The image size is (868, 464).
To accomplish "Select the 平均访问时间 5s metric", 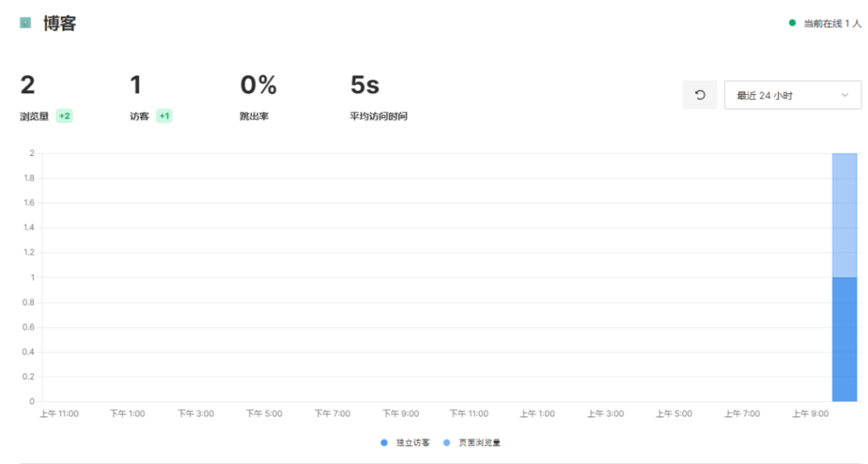I will (x=379, y=98).
